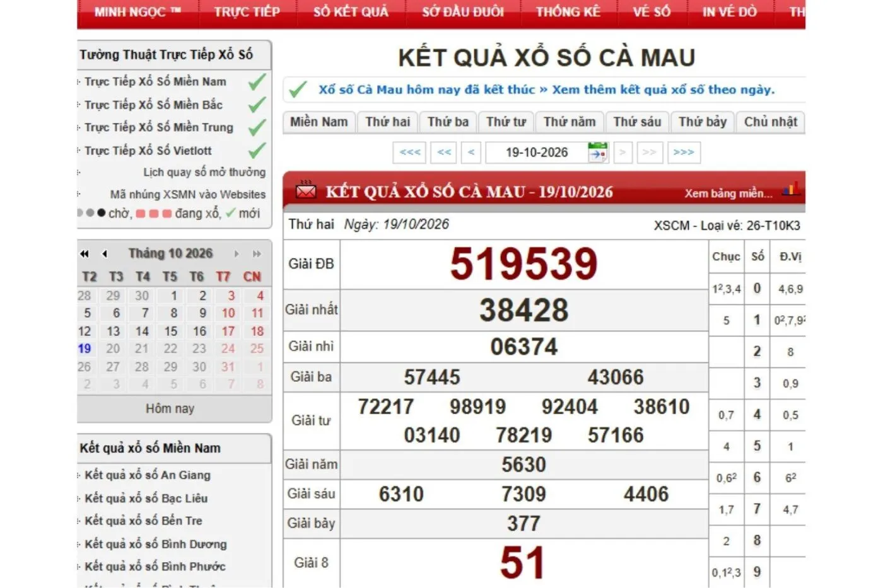Click the date field showing 19-10-2026
The height and width of the screenshot is (588, 883).
pos(537,153)
